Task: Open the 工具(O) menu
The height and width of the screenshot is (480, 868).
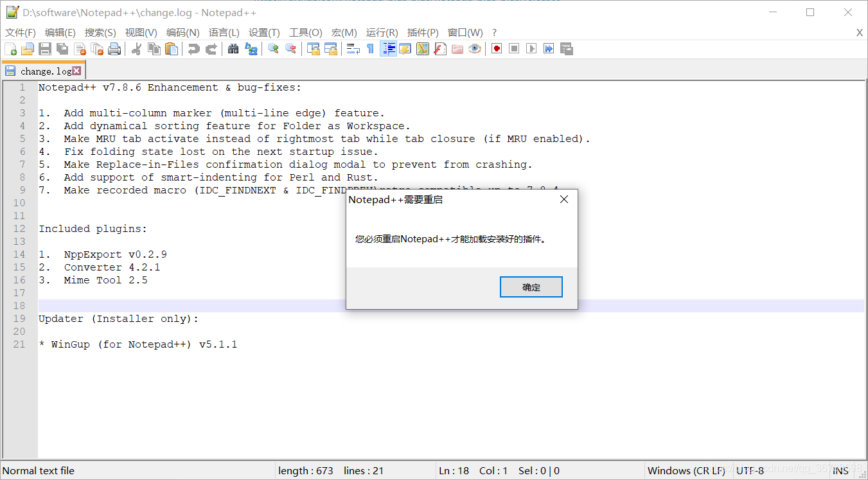Action: pos(306,33)
